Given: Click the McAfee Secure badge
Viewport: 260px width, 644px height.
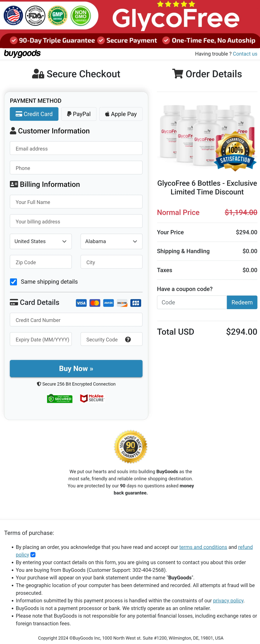Looking at the screenshot, I should click(92, 398).
